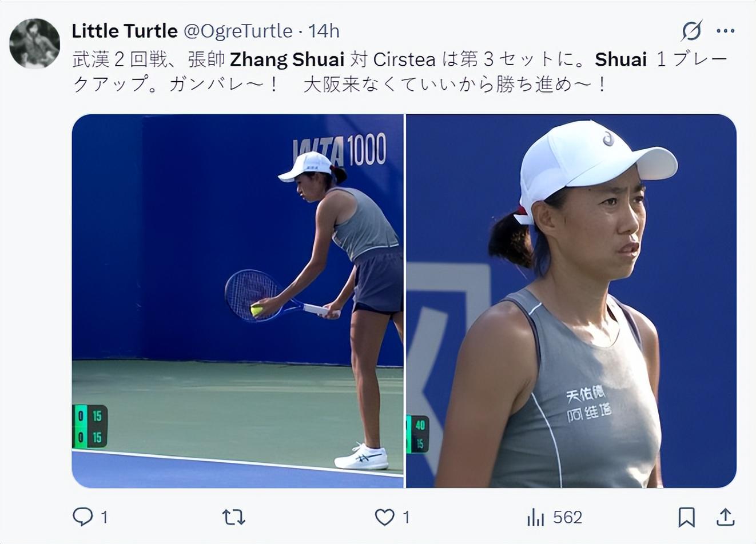This screenshot has height=544, width=756.
Task: Click the Little Turtle display name
Action: click(125, 31)
